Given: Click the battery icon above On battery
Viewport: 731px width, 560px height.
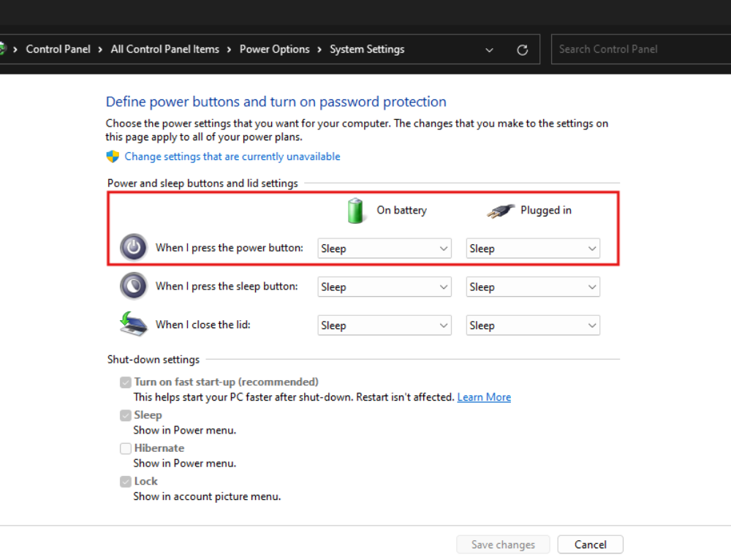Looking at the screenshot, I should pos(356,210).
